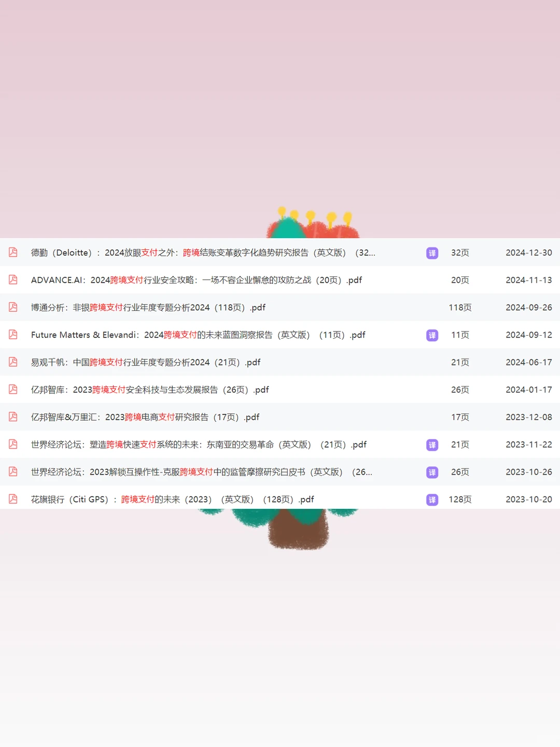Click the date 2024-09-26
The image size is (560, 747).
coord(529,308)
